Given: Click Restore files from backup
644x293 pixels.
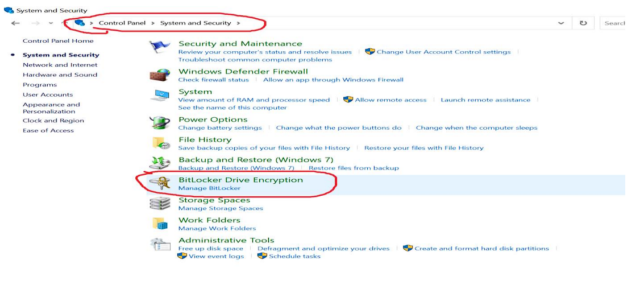Looking at the screenshot, I should 354,168.
